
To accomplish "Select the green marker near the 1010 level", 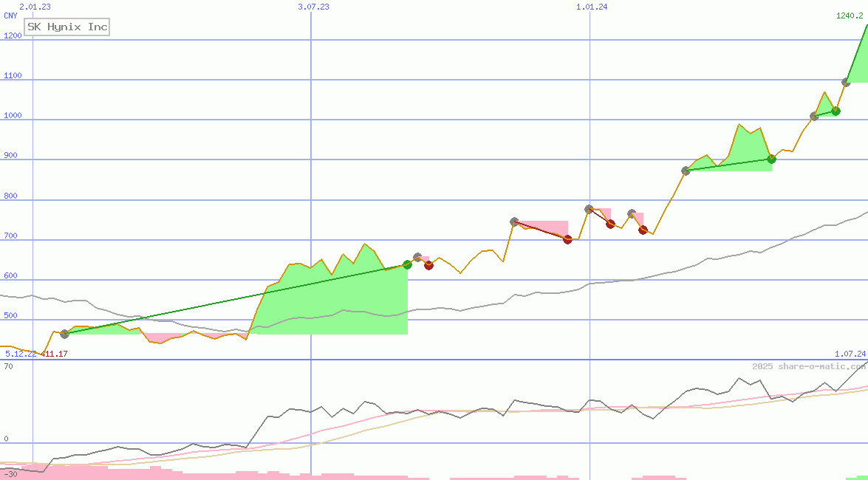I will (x=835, y=111).
